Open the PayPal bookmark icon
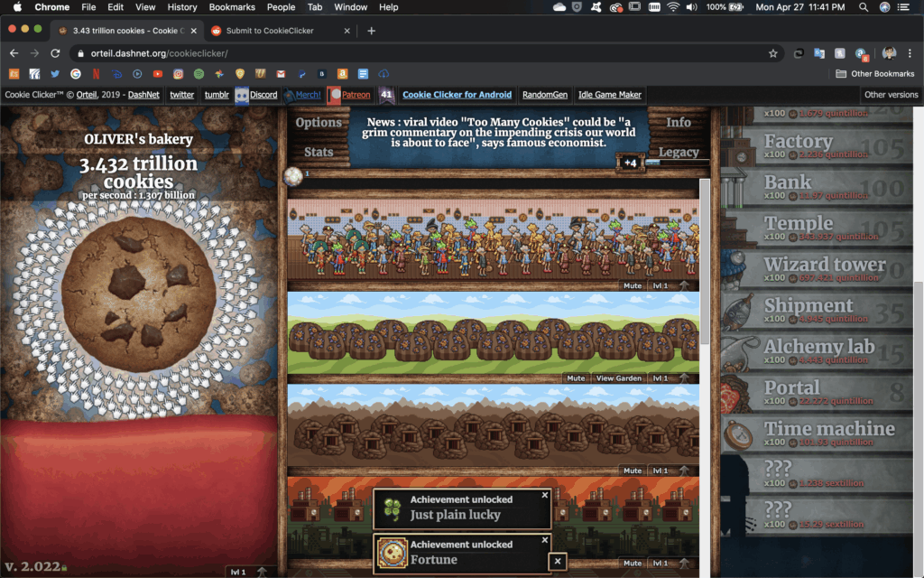The image size is (924, 578). pyautogui.click(x=301, y=74)
